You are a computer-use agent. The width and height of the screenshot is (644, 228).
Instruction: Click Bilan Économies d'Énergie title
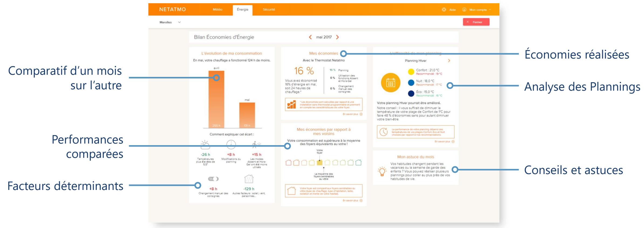tap(224, 37)
